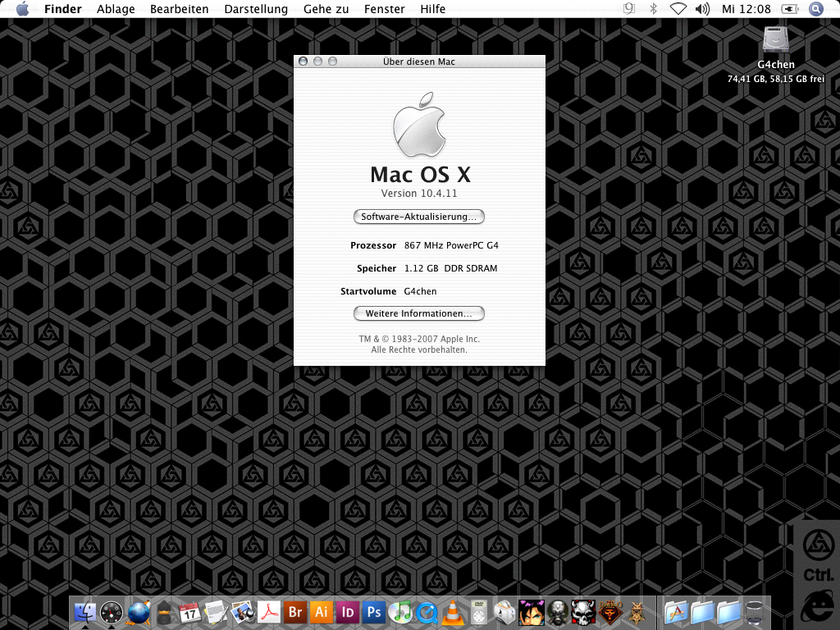Click the Über diesen Mac title bar

[419, 62]
